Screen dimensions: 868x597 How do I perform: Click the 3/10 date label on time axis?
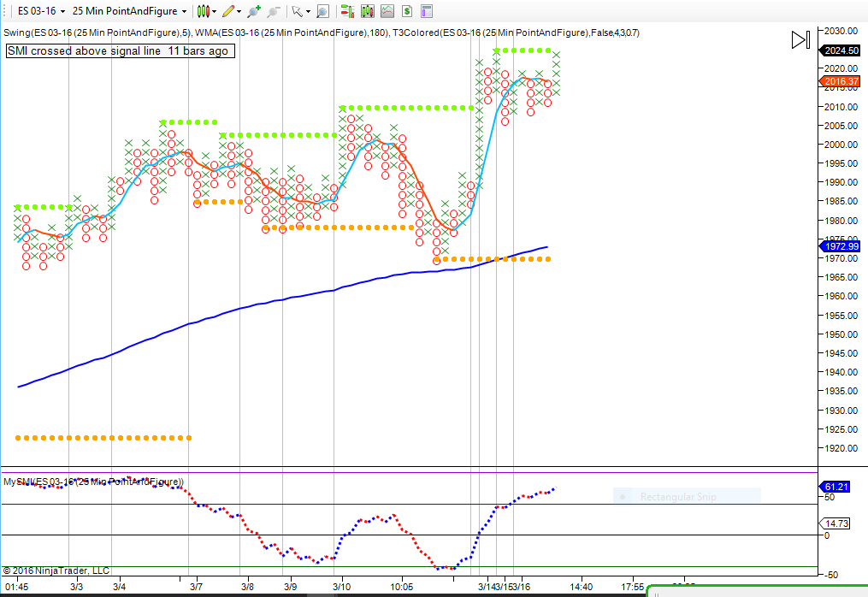(x=341, y=587)
